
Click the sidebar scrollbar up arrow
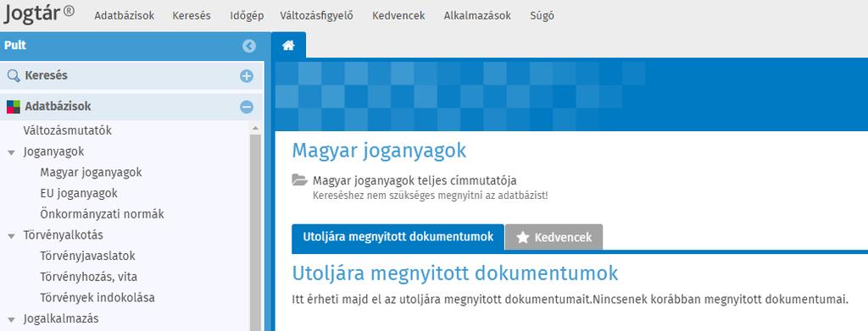[255, 128]
